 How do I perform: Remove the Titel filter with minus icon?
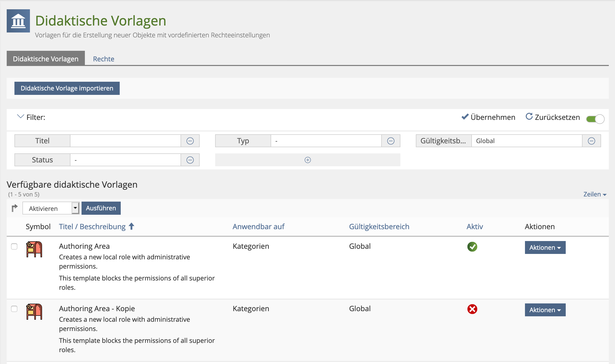190,141
